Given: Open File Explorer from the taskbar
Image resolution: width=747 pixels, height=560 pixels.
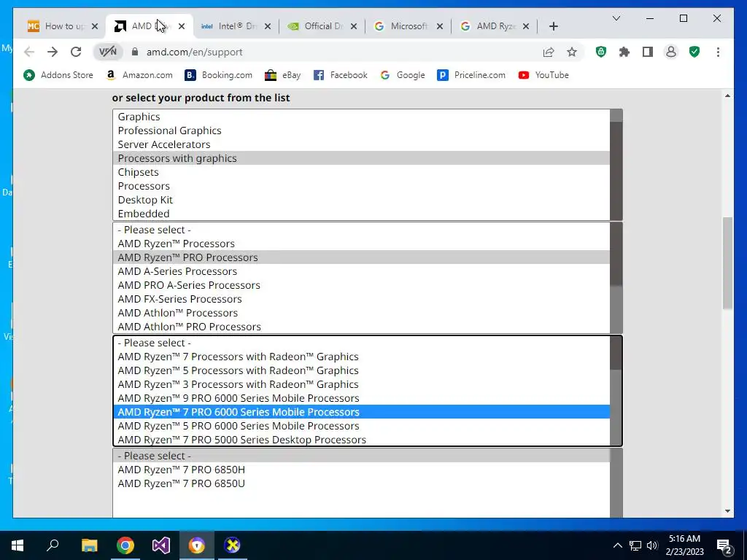Looking at the screenshot, I should click(89, 545).
